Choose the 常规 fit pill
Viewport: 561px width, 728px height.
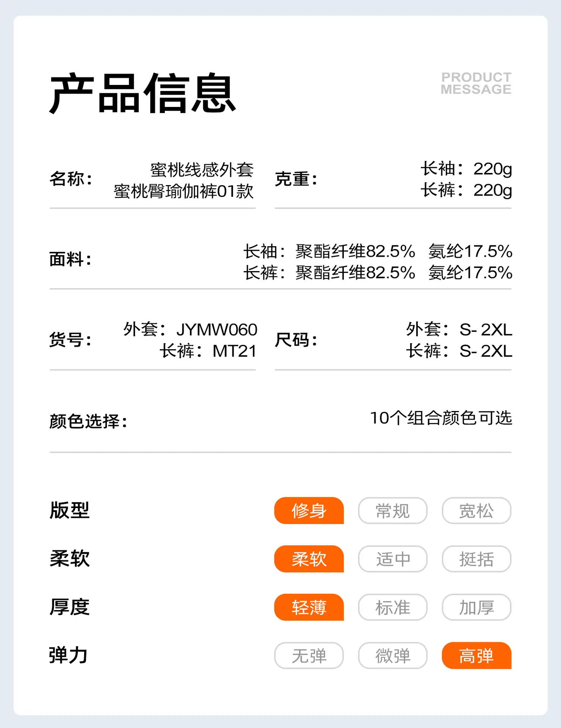[393, 511]
